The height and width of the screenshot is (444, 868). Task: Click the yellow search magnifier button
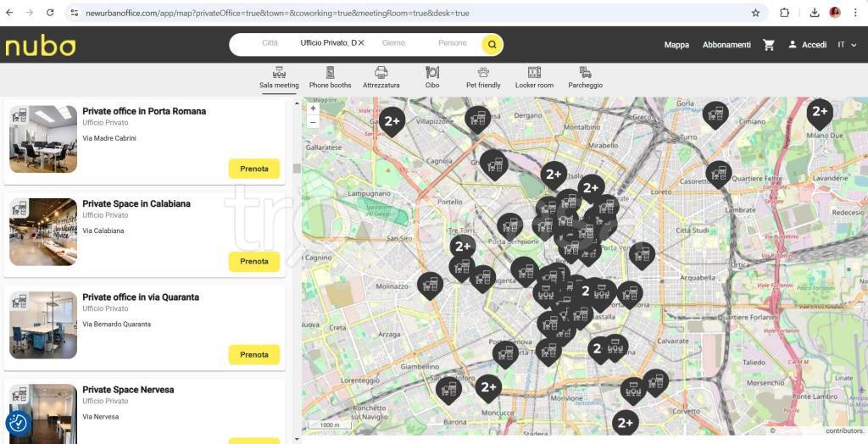click(492, 45)
